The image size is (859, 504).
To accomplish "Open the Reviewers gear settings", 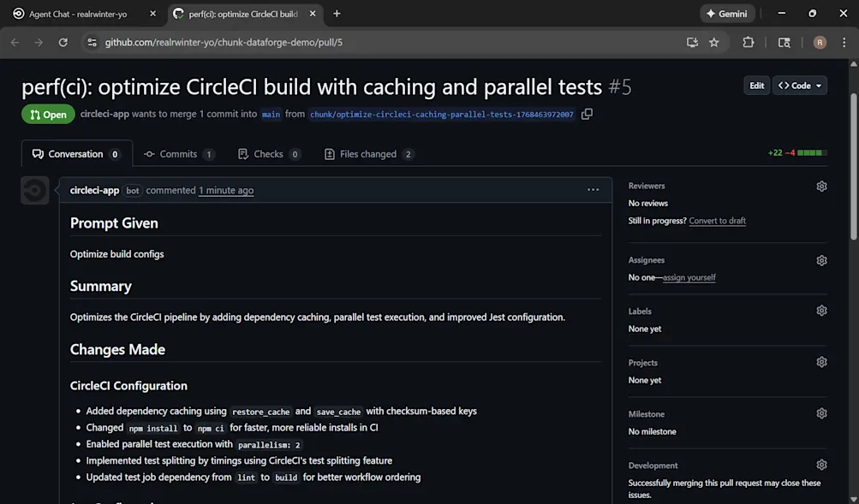I will tap(821, 186).
